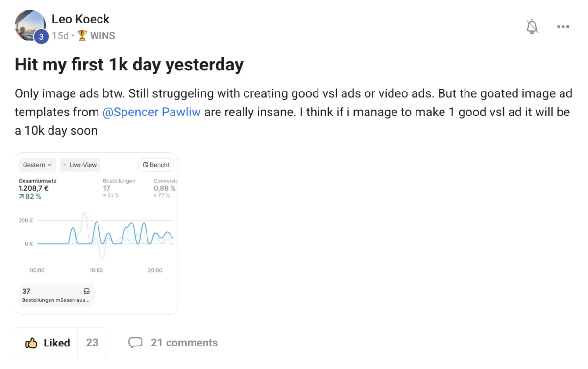The height and width of the screenshot is (369, 588).
Task: Open the WINS category
Action: (102, 36)
